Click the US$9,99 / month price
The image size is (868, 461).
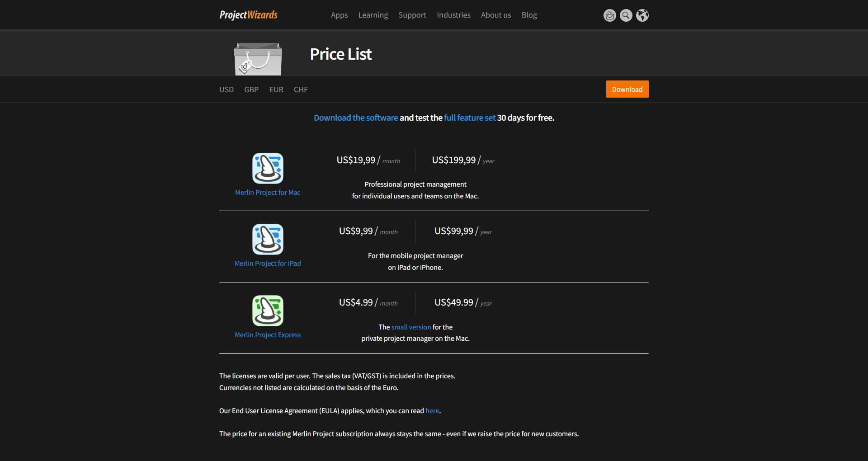[x=368, y=231]
